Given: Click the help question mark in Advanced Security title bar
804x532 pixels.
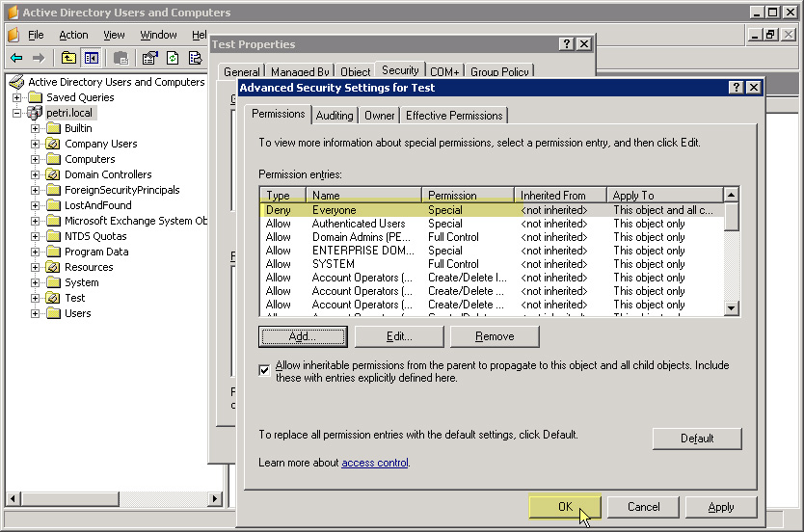Looking at the screenshot, I should coord(737,87).
